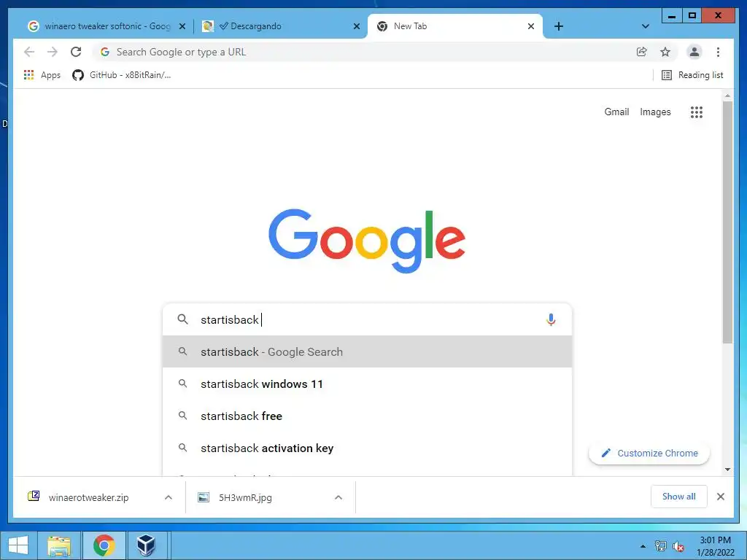This screenshot has height=560, width=747.
Task: Open downloaded winaerotweaker.zip file
Action: [88, 497]
